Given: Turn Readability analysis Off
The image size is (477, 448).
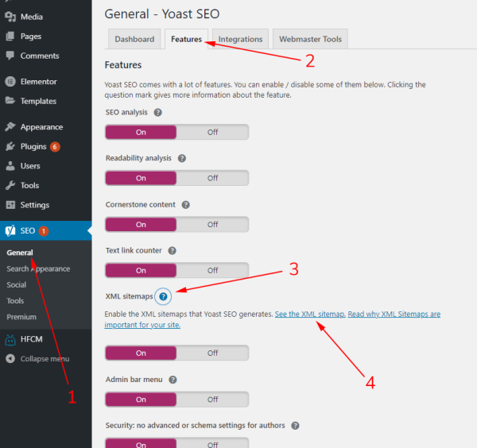Looking at the screenshot, I should pyautogui.click(x=212, y=178).
